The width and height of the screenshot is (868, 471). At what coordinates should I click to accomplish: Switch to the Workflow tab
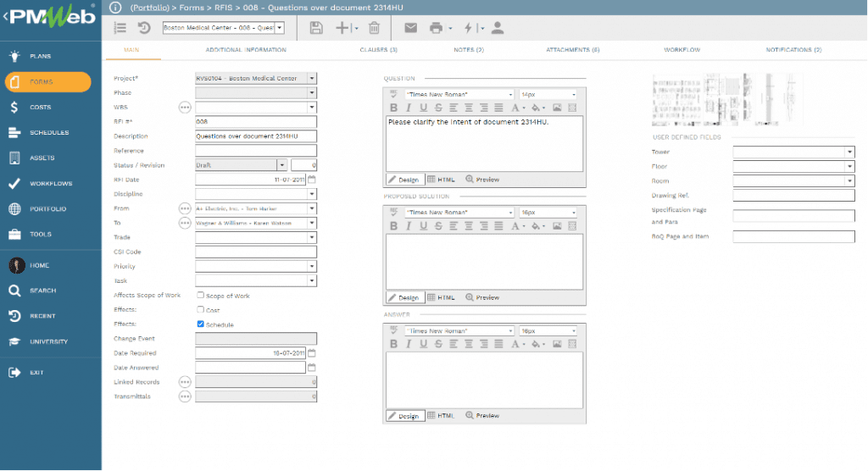[682, 50]
